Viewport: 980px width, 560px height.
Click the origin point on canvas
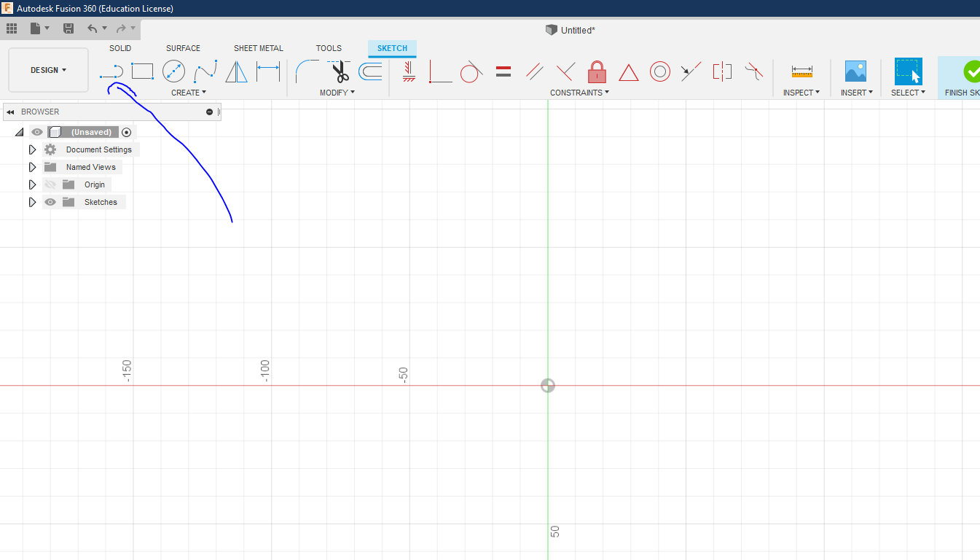548,386
